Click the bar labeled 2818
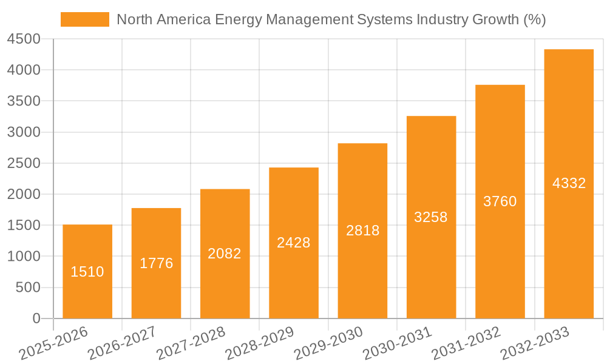607x364 pixels. (362, 231)
